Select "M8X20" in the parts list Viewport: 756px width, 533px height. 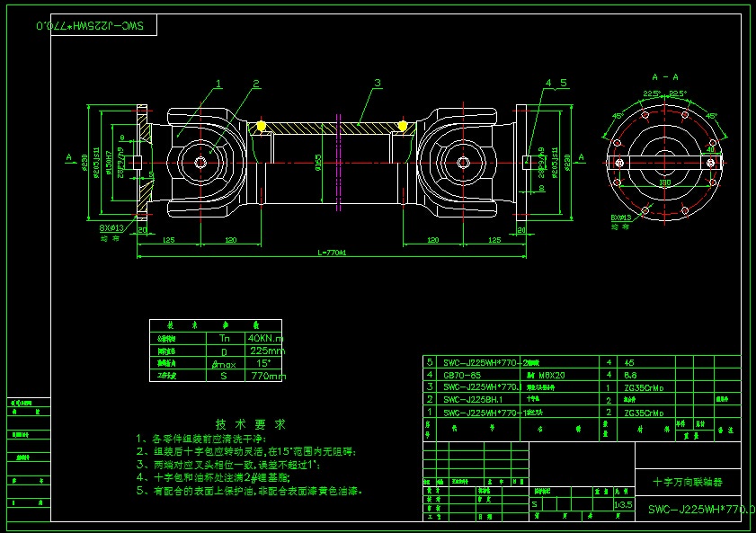(x=552, y=375)
